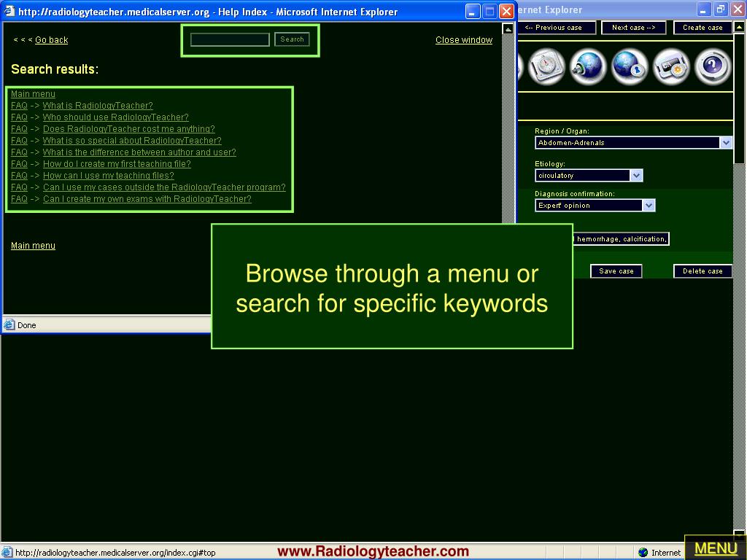Open 'How do I create my first teaching file?'

point(117,164)
